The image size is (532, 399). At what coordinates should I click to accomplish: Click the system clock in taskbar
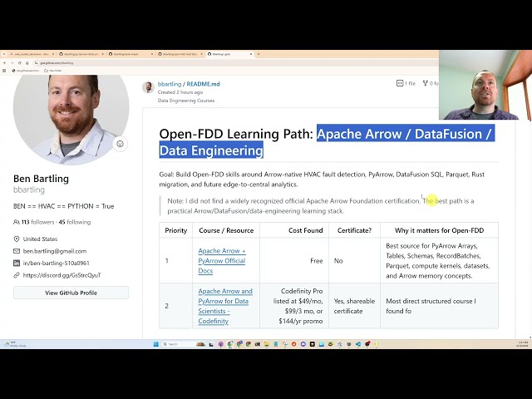tap(522, 344)
